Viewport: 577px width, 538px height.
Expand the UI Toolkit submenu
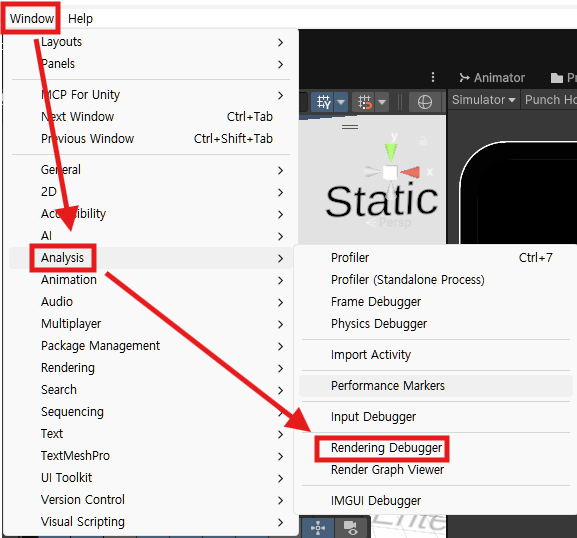[x=151, y=478]
